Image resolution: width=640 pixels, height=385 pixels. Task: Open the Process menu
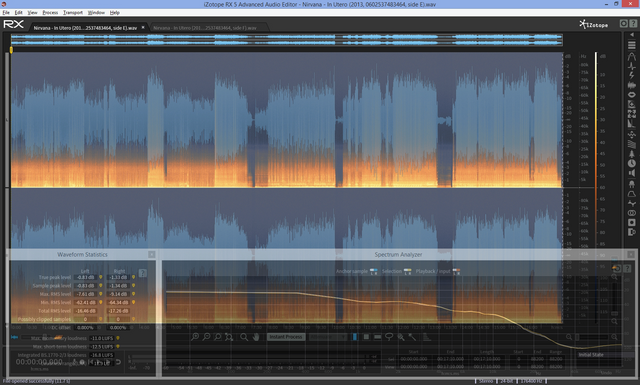tap(50, 13)
